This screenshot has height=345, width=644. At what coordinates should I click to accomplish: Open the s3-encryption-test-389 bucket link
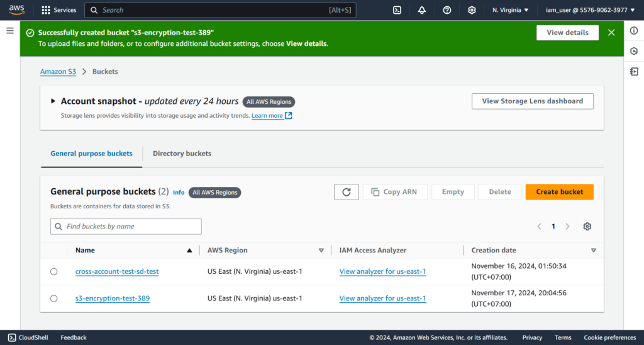(113, 298)
